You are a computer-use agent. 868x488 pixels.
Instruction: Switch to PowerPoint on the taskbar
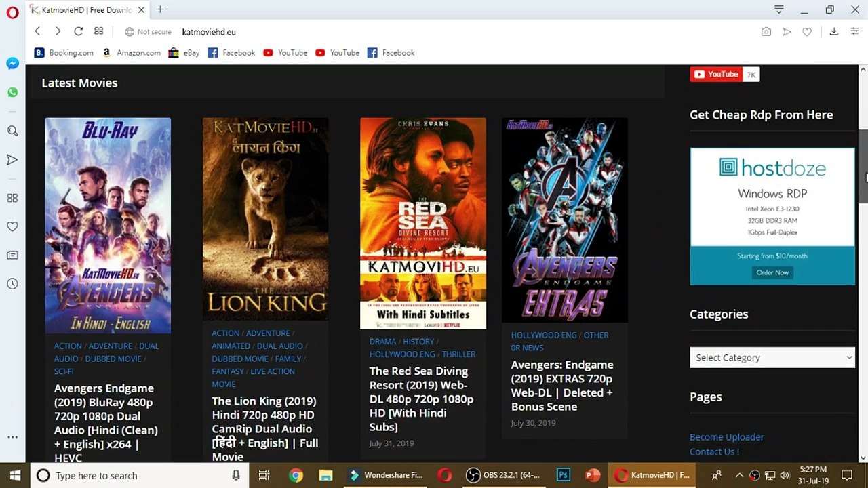coord(593,475)
